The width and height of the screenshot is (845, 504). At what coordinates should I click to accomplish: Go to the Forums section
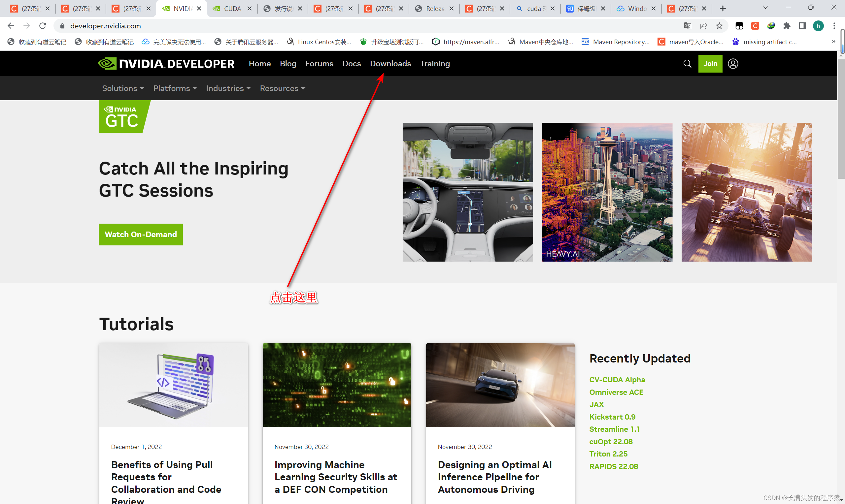[x=320, y=64]
